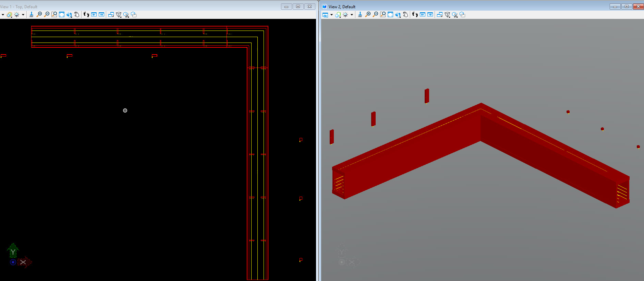The height and width of the screenshot is (281, 644).
Task: Click View Previous arrow in View 1
Action: [x=94, y=14]
